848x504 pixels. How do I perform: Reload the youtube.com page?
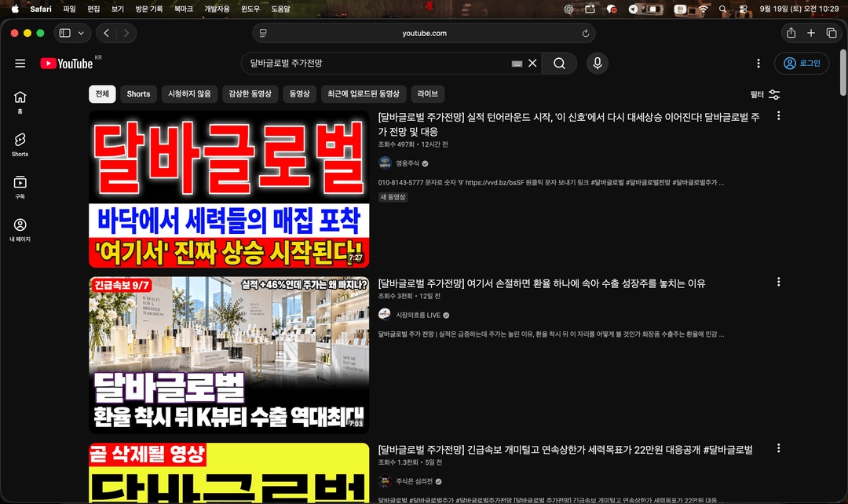pyautogui.click(x=585, y=34)
